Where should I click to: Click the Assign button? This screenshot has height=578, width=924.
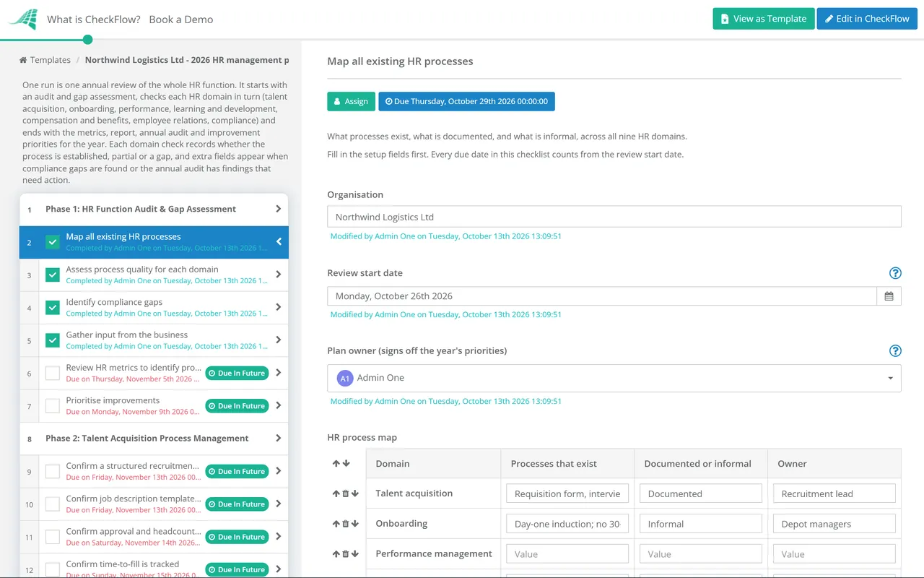point(352,101)
